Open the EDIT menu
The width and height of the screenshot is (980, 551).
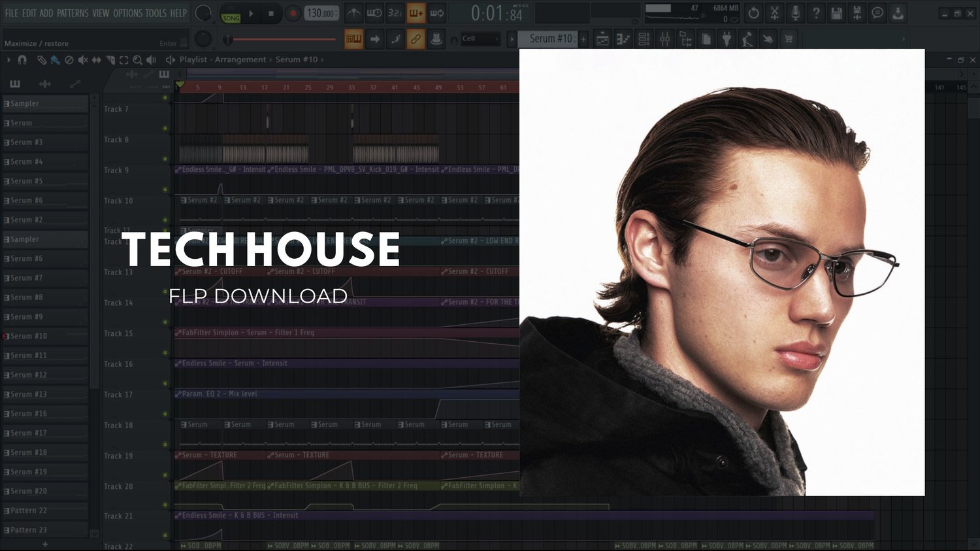click(29, 13)
